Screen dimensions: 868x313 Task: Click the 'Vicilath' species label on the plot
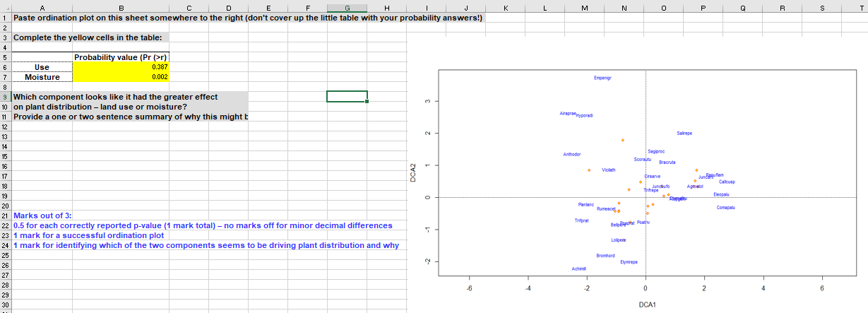tap(609, 170)
